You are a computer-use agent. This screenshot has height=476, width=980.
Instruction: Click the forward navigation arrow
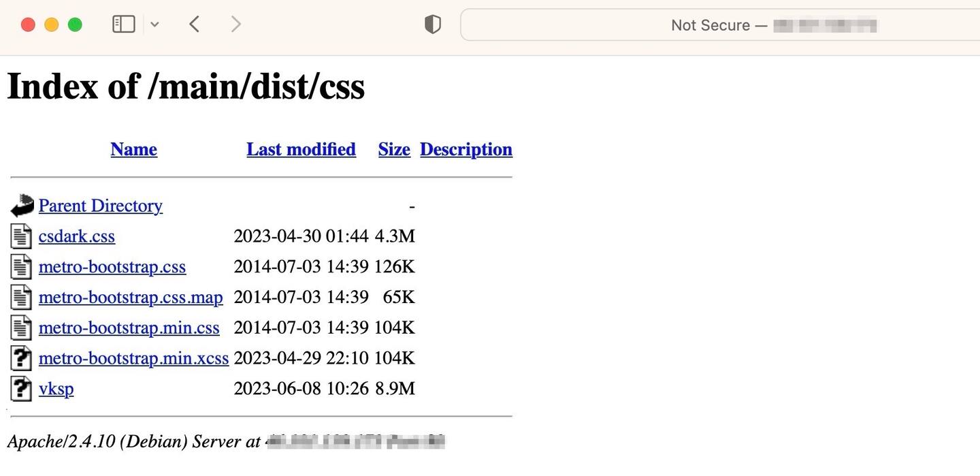pyautogui.click(x=235, y=25)
